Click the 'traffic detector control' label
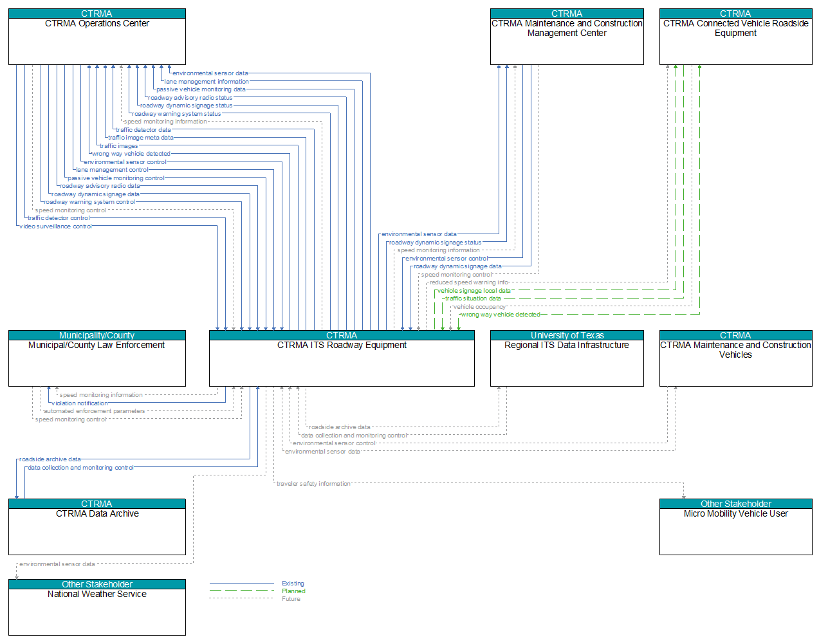819x644 pixels. click(x=59, y=218)
